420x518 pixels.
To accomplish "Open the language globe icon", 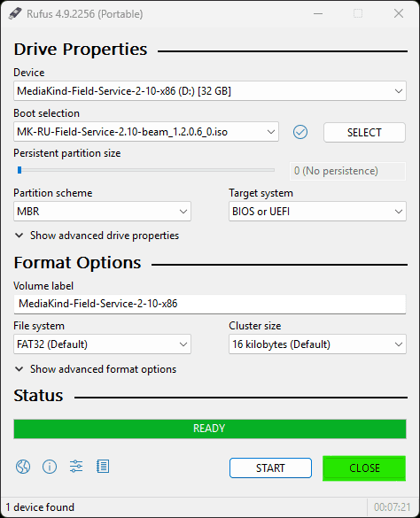I will tap(23, 467).
